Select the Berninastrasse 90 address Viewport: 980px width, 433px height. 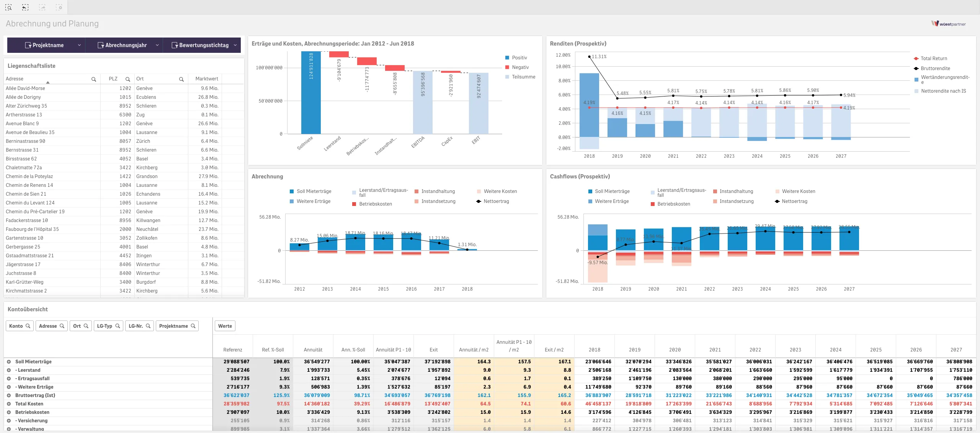click(25, 141)
